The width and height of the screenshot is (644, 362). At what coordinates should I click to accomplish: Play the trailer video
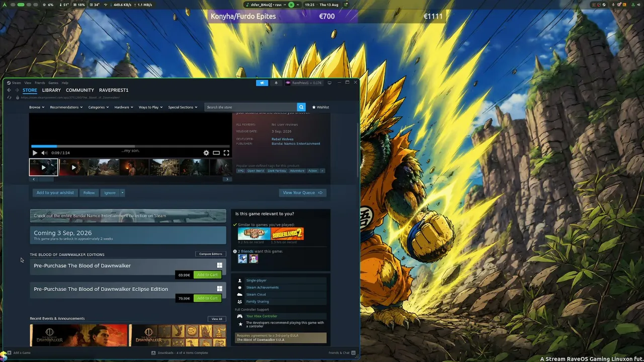tap(35, 153)
